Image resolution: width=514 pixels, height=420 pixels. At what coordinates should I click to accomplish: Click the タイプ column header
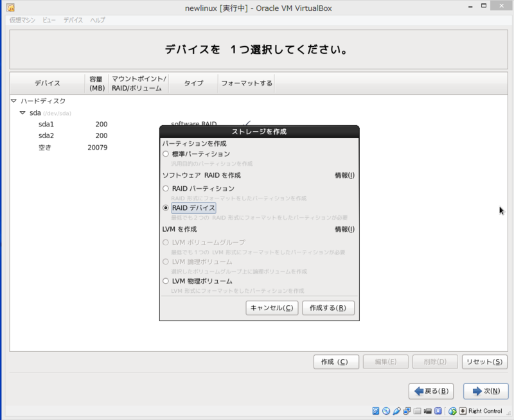point(193,83)
